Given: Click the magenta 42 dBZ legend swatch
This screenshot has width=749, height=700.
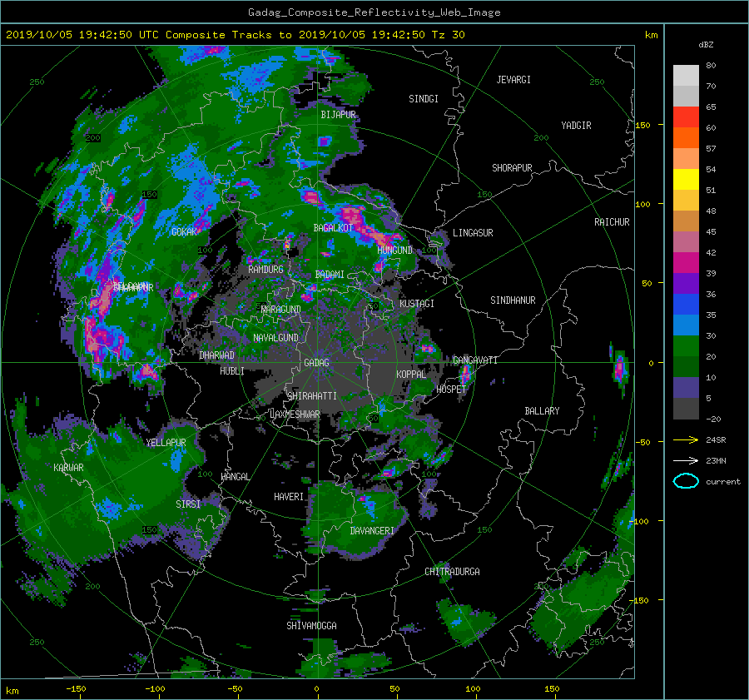Looking at the screenshot, I should point(686,262).
